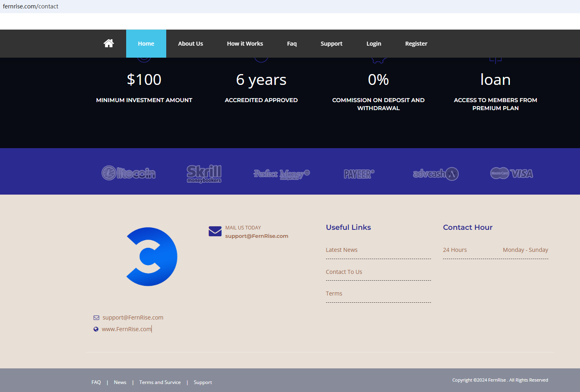580x392 pixels.
Task: Click the envelope icon beside Mail Us Today
Action: pyautogui.click(x=215, y=231)
